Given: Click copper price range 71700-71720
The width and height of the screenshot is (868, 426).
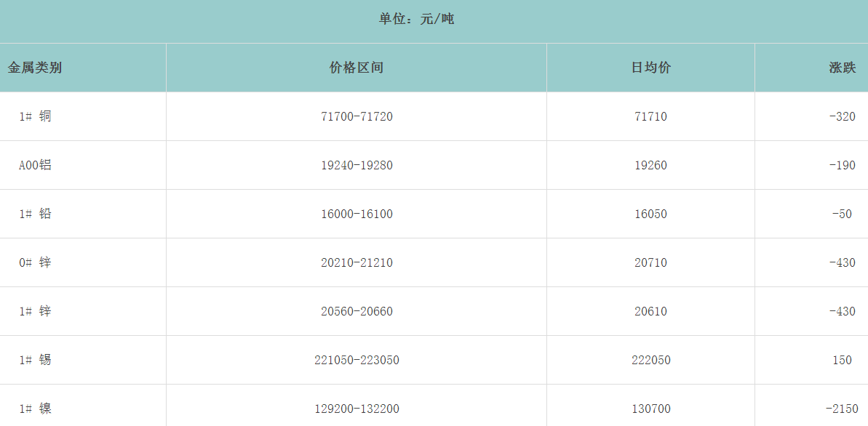Looking at the screenshot, I should [x=357, y=116].
